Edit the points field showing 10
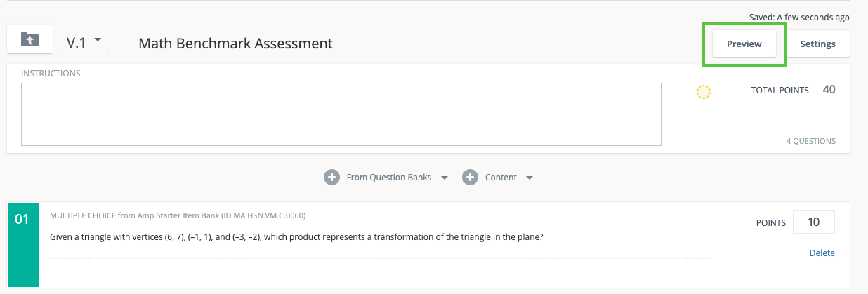This screenshot has height=294, width=868. coord(813,222)
